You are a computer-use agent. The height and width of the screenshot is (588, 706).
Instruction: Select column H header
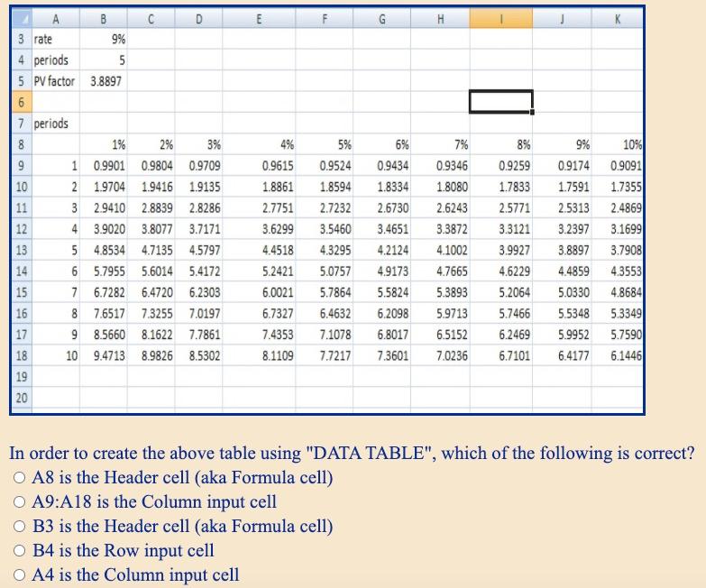point(440,18)
